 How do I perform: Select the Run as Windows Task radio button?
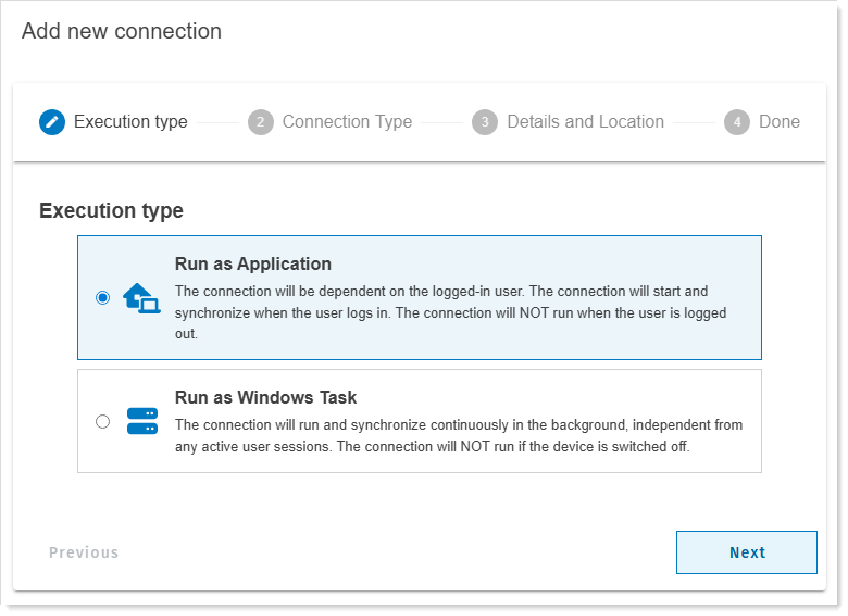(x=103, y=422)
